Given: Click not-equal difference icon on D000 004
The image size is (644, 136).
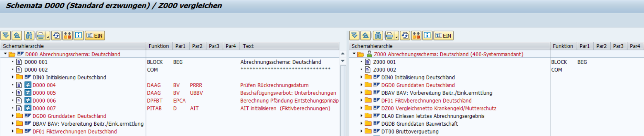Looking at the screenshot, I should click(28, 85).
